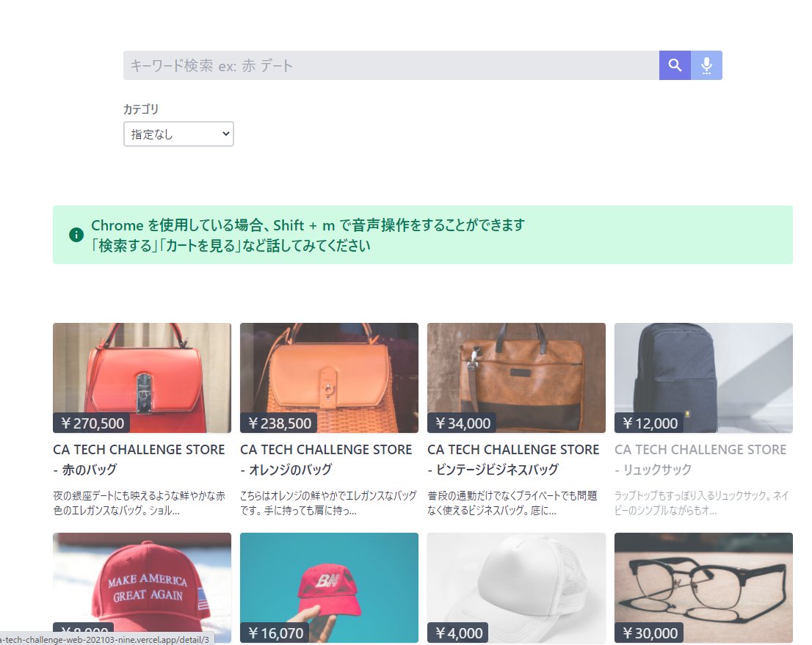Image resolution: width=812 pixels, height=645 pixels.
Task: Click the red handbag product photo
Action: click(x=142, y=374)
